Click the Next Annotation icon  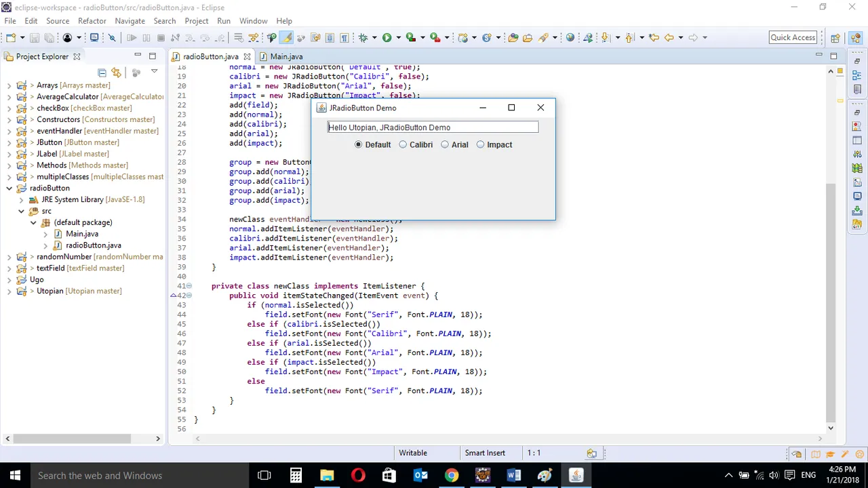[606, 38]
